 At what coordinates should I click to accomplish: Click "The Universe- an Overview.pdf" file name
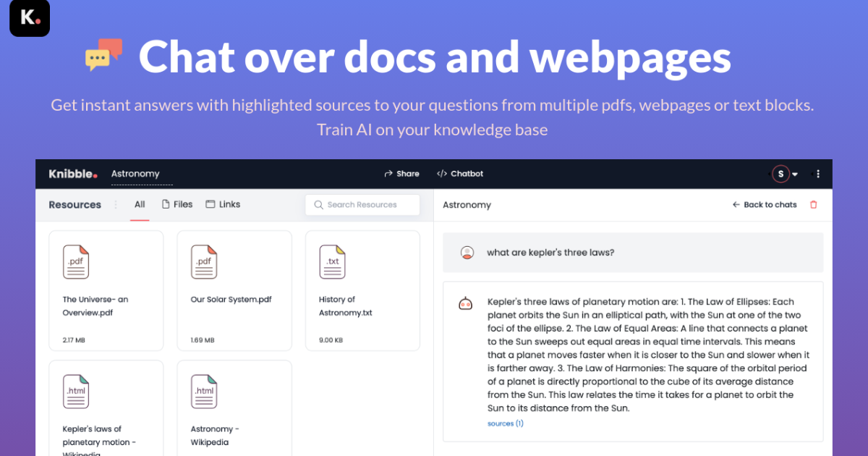point(95,306)
